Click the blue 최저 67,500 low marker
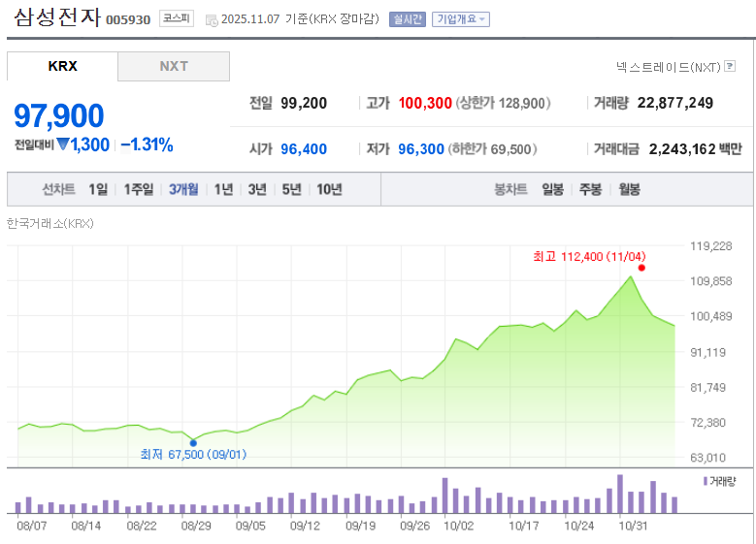 pos(193,443)
